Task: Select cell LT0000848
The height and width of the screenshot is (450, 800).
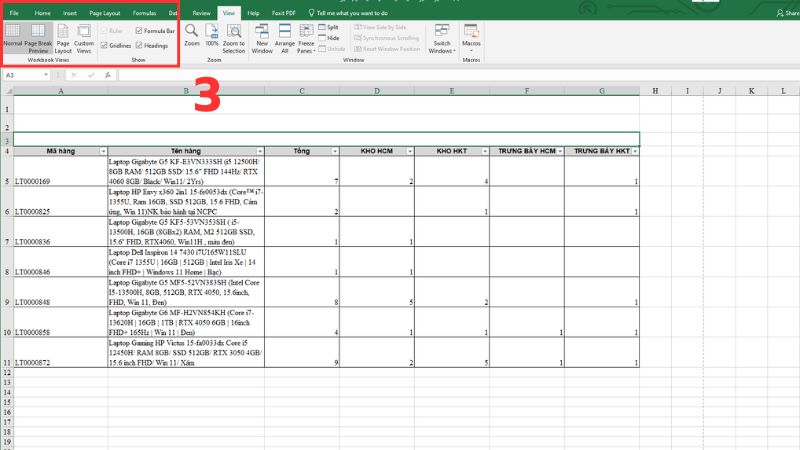Action: pos(61,292)
